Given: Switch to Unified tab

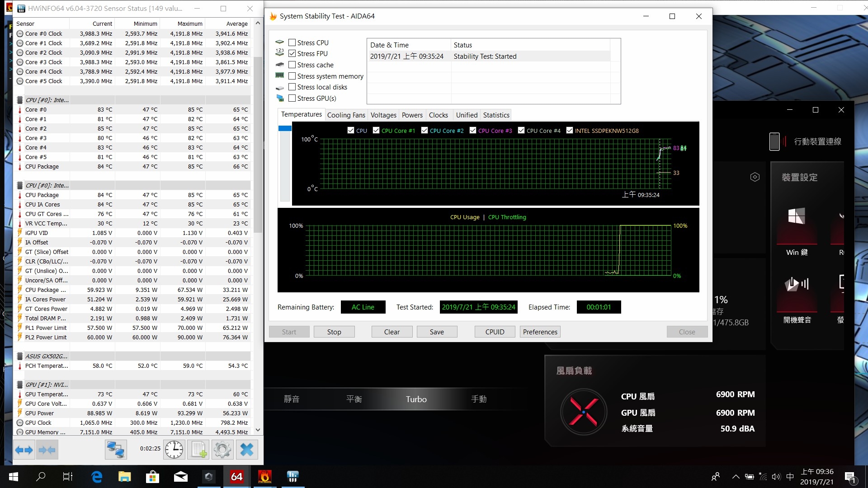Looking at the screenshot, I should pyautogui.click(x=467, y=115).
